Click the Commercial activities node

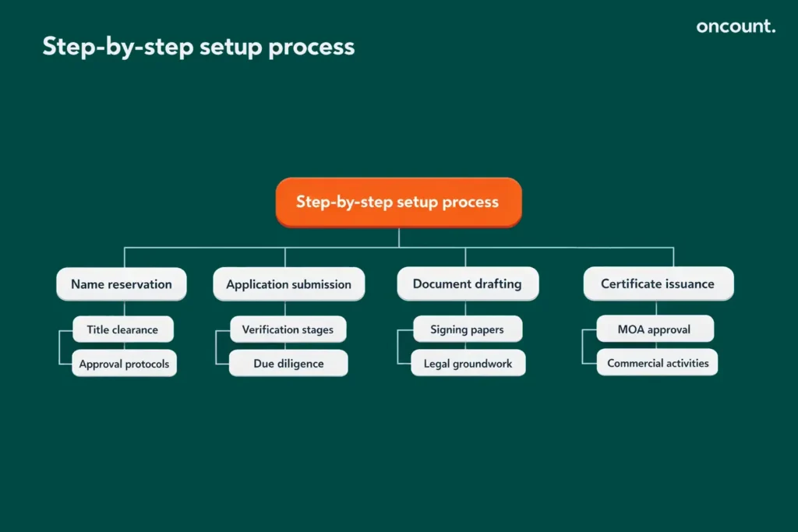click(x=657, y=363)
